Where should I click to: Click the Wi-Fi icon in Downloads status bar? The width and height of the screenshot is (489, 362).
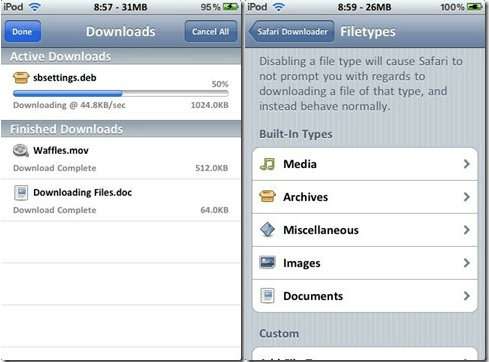tap(34, 7)
